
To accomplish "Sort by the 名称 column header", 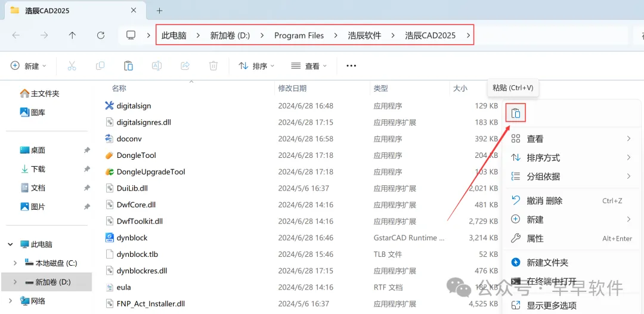I will pos(119,88).
